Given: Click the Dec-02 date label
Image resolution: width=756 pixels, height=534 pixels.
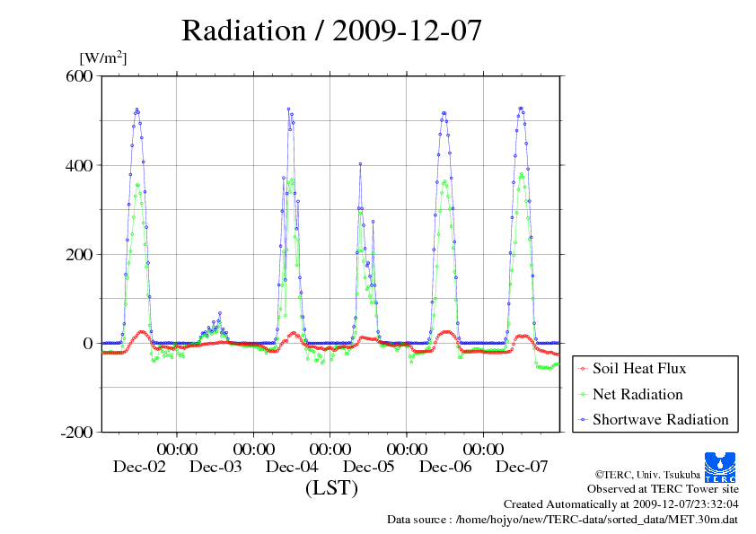Looking at the screenshot, I should pos(139,467).
